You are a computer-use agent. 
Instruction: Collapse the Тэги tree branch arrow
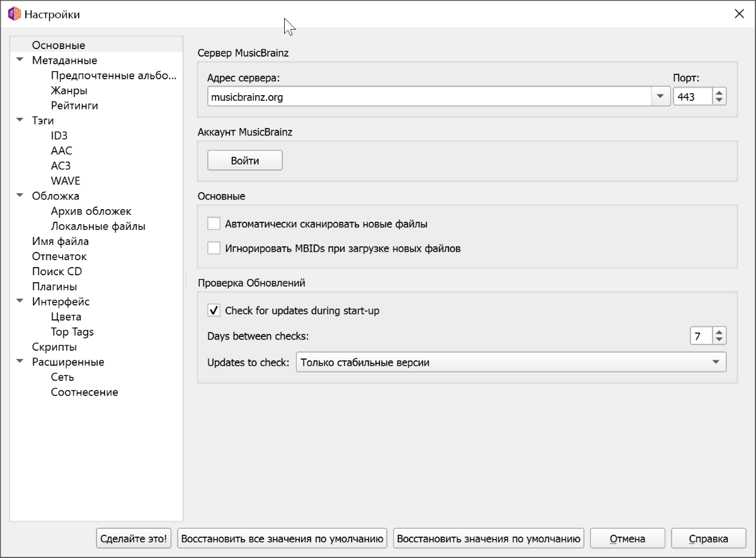click(x=20, y=121)
